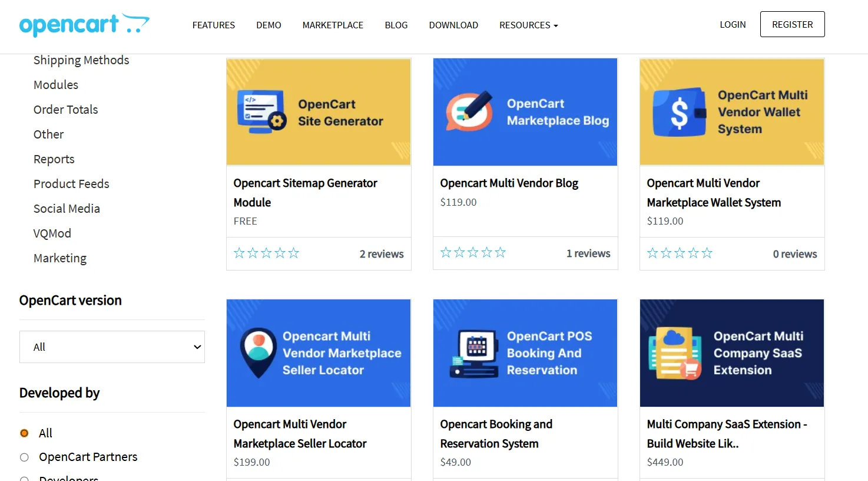The width and height of the screenshot is (868, 481).
Task: Go to Download page
Action: coord(453,25)
